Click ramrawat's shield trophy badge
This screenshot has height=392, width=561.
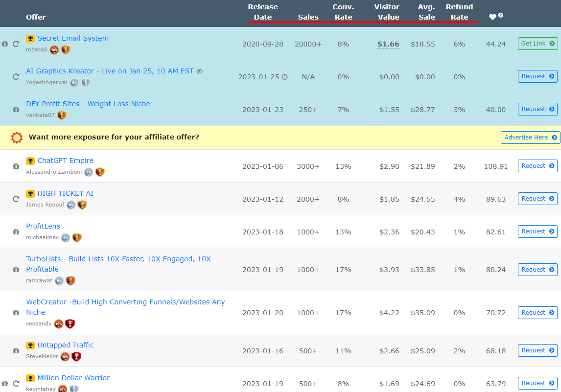pos(70,281)
